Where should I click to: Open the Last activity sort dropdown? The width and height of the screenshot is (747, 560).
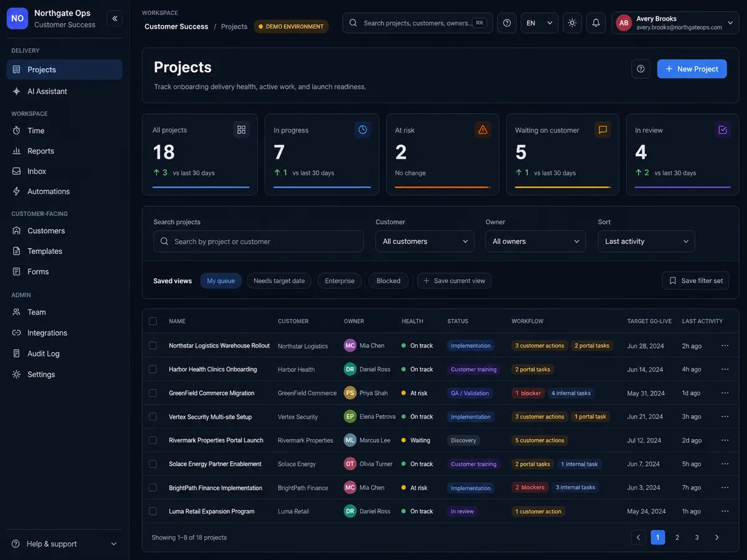646,241
